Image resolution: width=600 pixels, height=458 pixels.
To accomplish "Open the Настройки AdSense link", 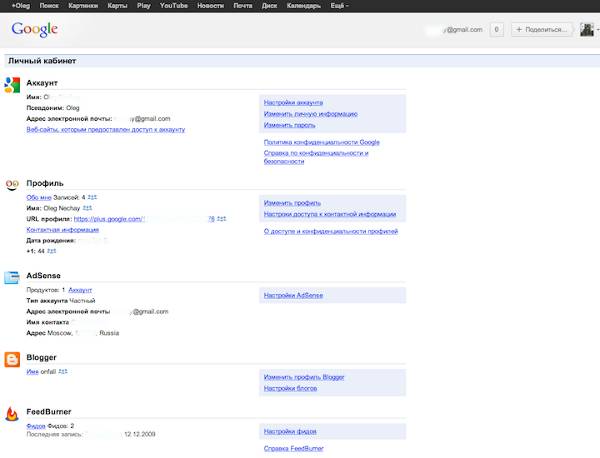I will pyautogui.click(x=293, y=295).
